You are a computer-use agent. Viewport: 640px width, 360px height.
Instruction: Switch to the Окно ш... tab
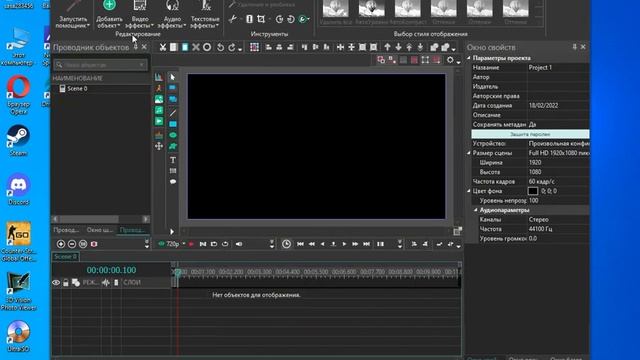100,230
